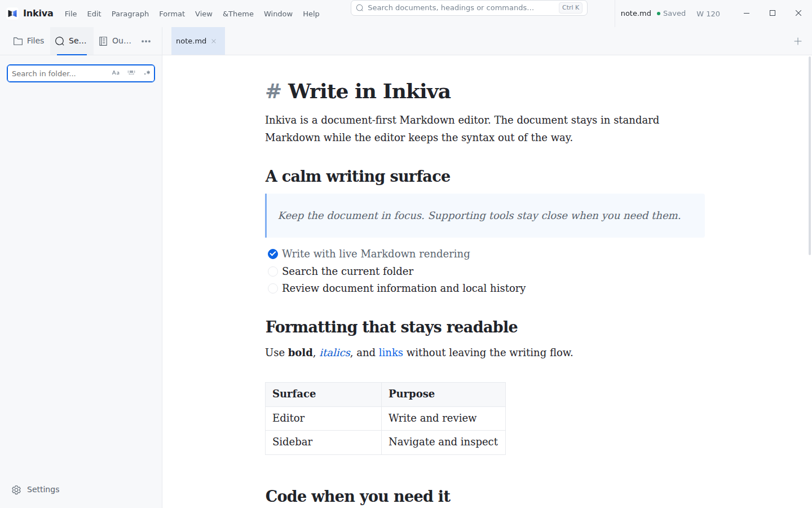Toggle whole word matching in folder search
Screen dimensions: 812x508
point(131,73)
